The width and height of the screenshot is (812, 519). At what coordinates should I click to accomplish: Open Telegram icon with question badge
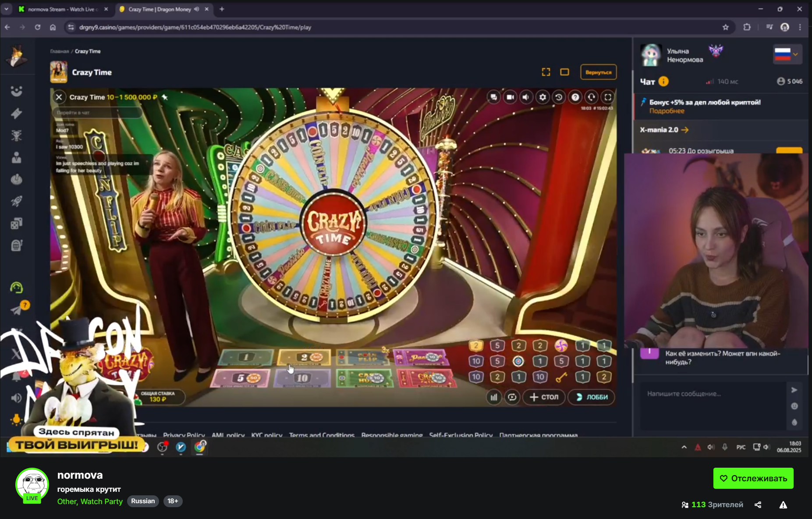point(18,309)
